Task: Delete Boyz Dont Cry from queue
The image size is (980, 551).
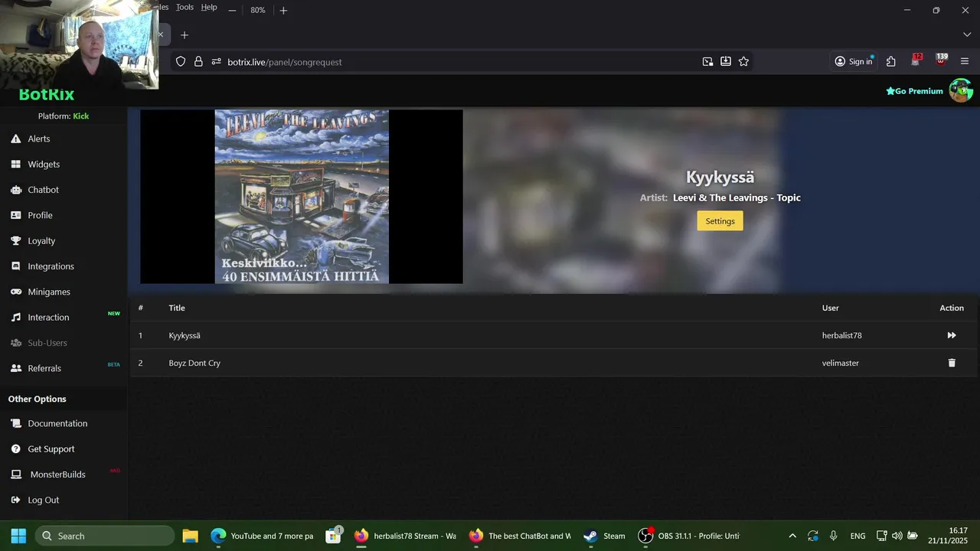Action: point(952,363)
